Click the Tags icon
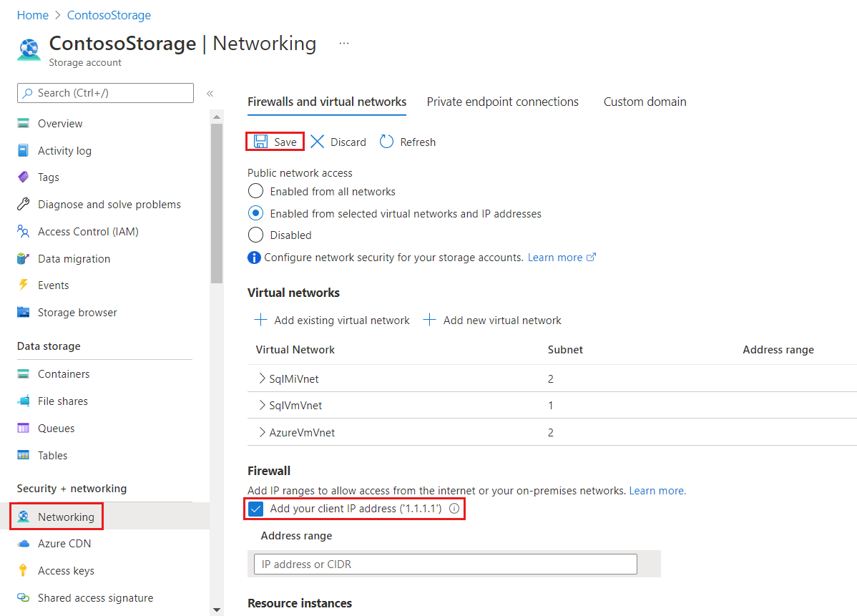Image resolution: width=857 pixels, height=616 pixels. [24, 177]
